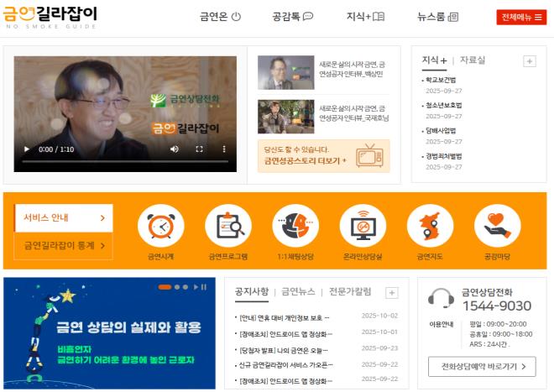Open the 금연시계 clock icon

click(x=160, y=227)
